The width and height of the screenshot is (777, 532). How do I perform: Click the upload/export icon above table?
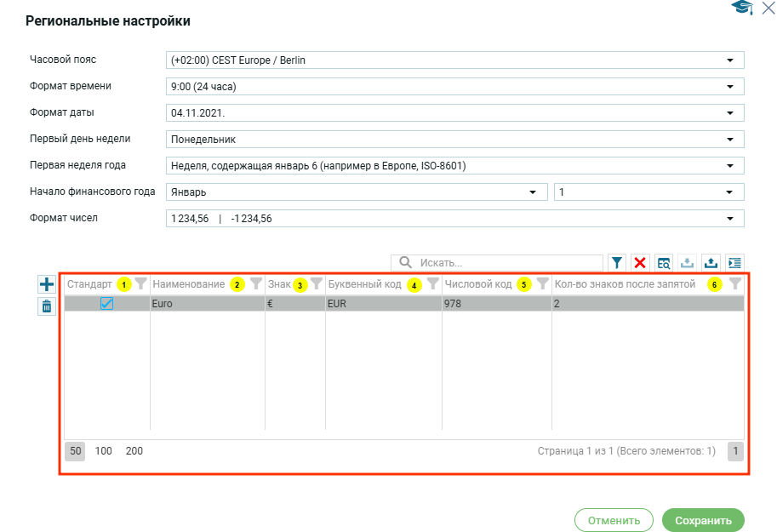(x=711, y=263)
